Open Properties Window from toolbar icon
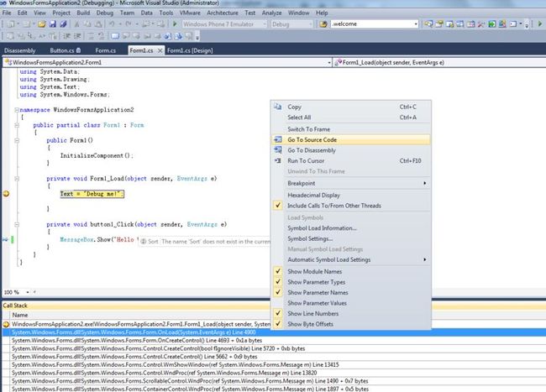Viewport: 546px width, 392px height. (438, 24)
